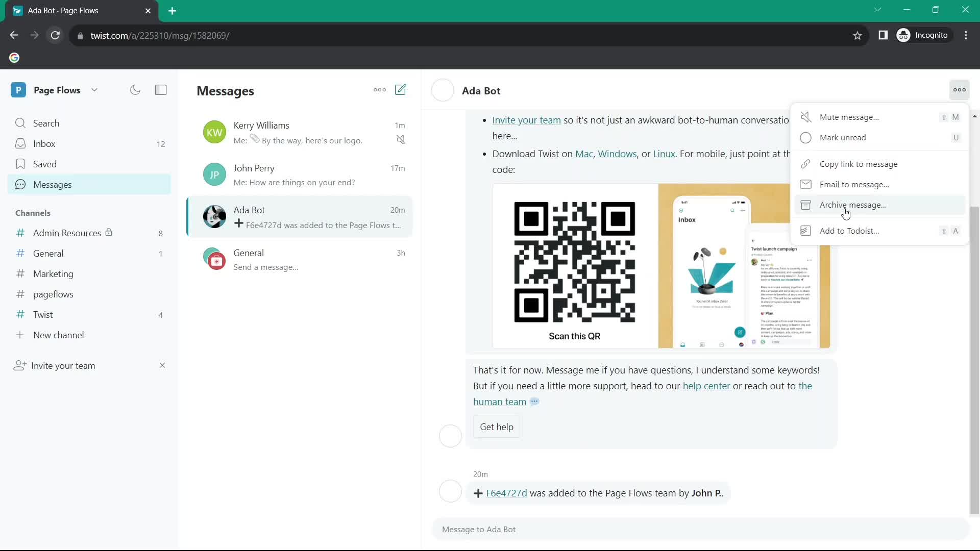Open the Page Flows workspace dropdown

coord(94,90)
